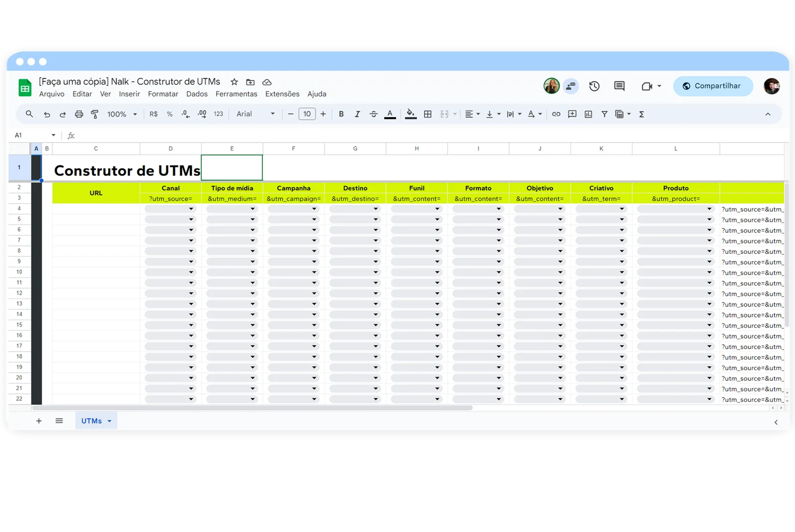
Task: Open the Arial font dropdown
Action: tap(255, 114)
